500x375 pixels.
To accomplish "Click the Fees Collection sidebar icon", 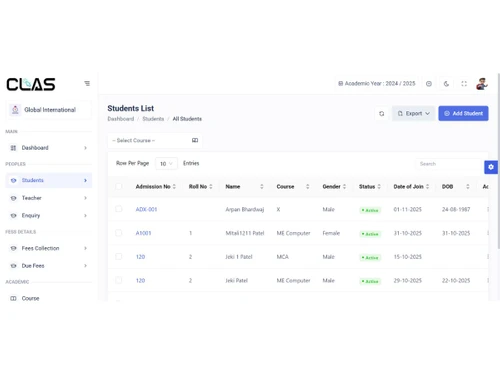I will 13,248.
